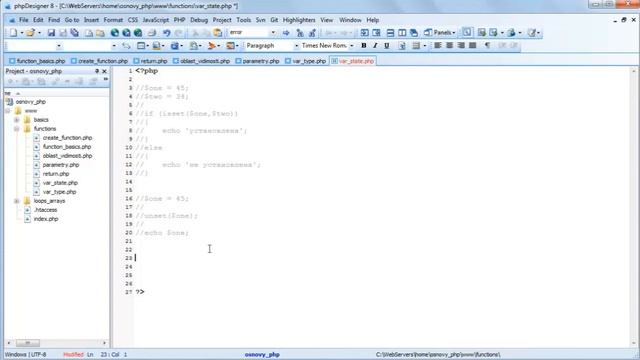Viewport: 640px width, 360px height.
Task: Click the editor scrollbar up arrow
Action: [x=634, y=71]
